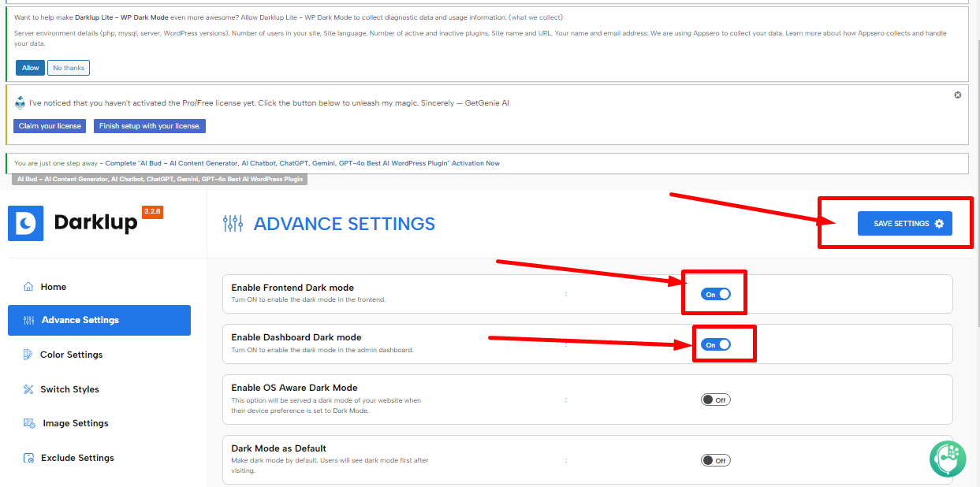Click the Image Settings icon in sidebar
The width and height of the screenshot is (980, 487).
(x=29, y=423)
